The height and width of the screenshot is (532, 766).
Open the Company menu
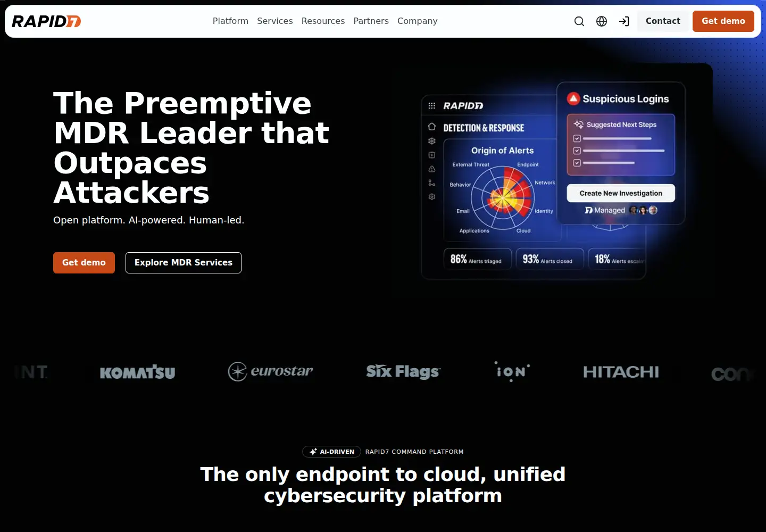tap(417, 21)
